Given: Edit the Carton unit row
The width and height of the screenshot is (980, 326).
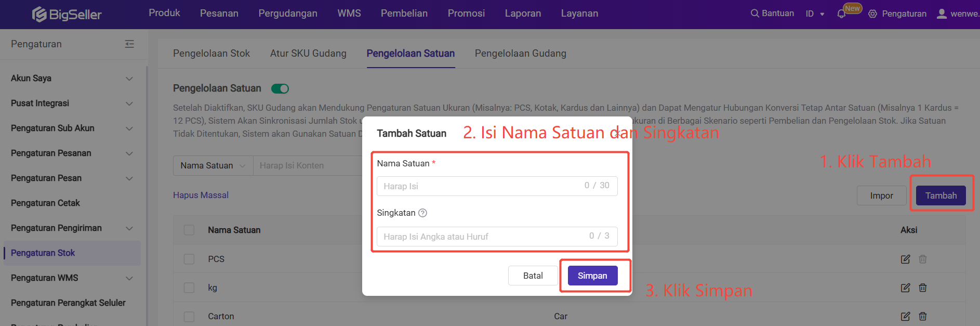Looking at the screenshot, I should (x=905, y=316).
